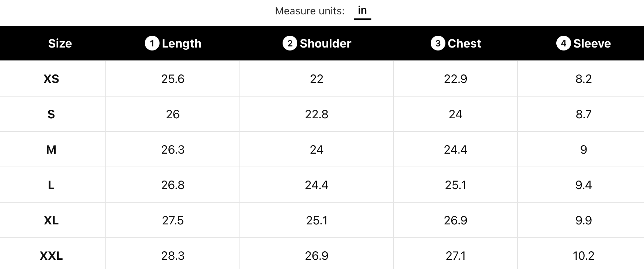Click the XS length value 25.6
644x269 pixels.
tap(173, 79)
